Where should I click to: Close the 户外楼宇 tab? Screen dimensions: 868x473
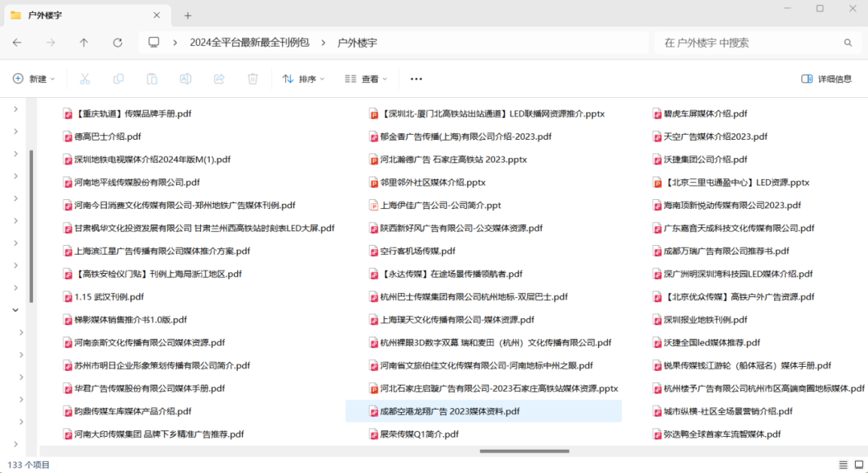[x=157, y=15]
